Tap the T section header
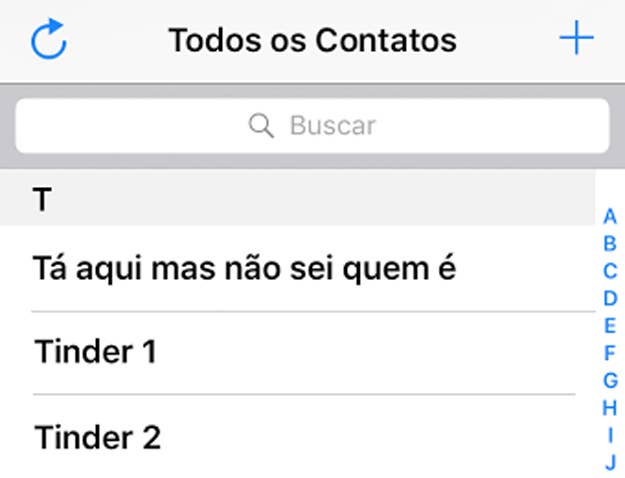Image resolution: width=625 pixels, height=478 pixels. click(x=297, y=198)
